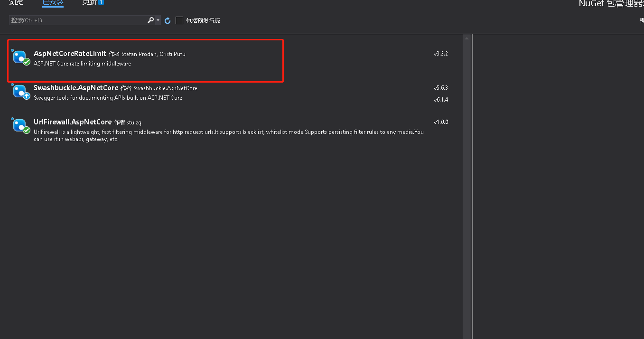Screen dimensions: 644x339
Task: Click the UrlFirewall.AspNetCore package icon
Action: [x=20, y=126]
